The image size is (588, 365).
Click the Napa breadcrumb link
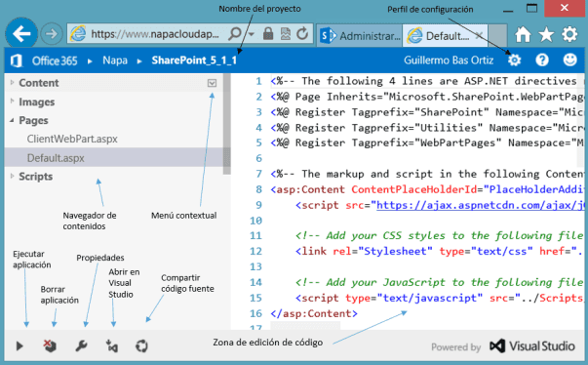click(115, 61)
